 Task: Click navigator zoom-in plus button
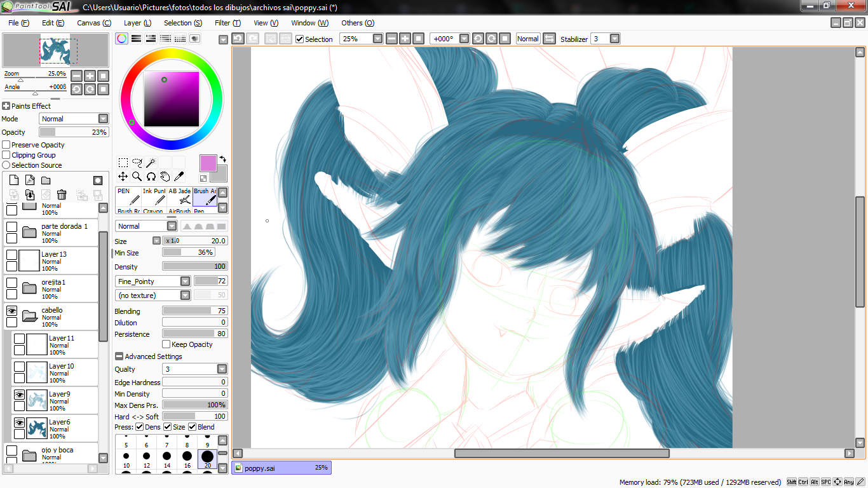90,76
